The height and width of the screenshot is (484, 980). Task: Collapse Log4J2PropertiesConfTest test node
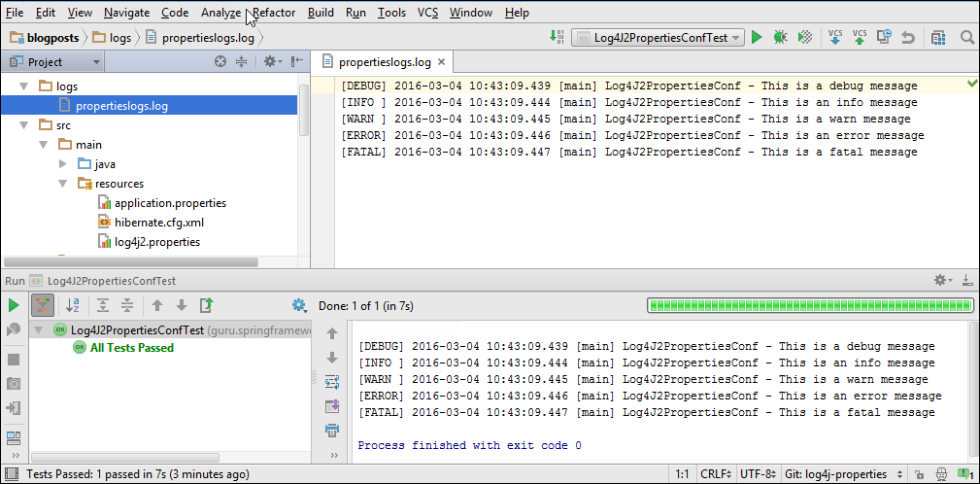point(39,329)
